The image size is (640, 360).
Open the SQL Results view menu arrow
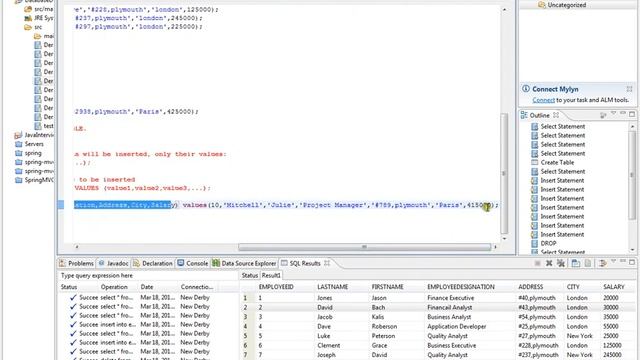pos(613,262)
